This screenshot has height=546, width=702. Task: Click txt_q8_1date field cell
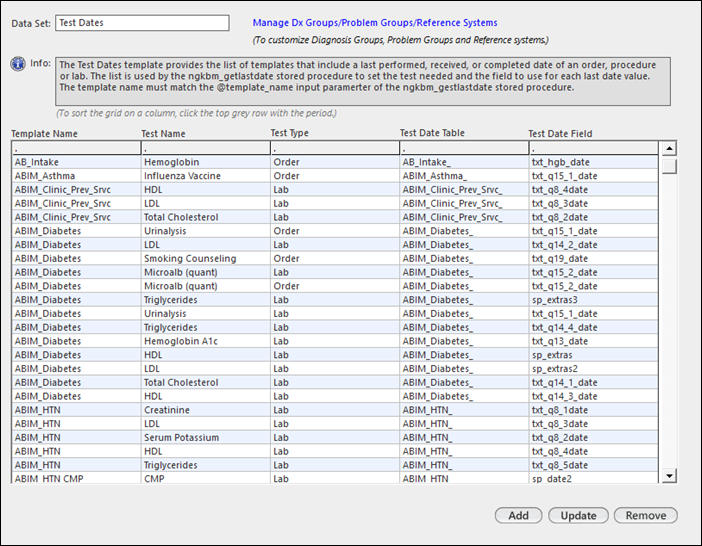(594, 410)
